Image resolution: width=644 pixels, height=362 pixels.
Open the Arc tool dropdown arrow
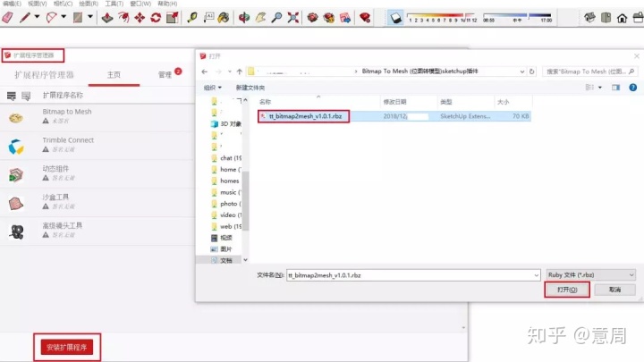pos(64,17)
